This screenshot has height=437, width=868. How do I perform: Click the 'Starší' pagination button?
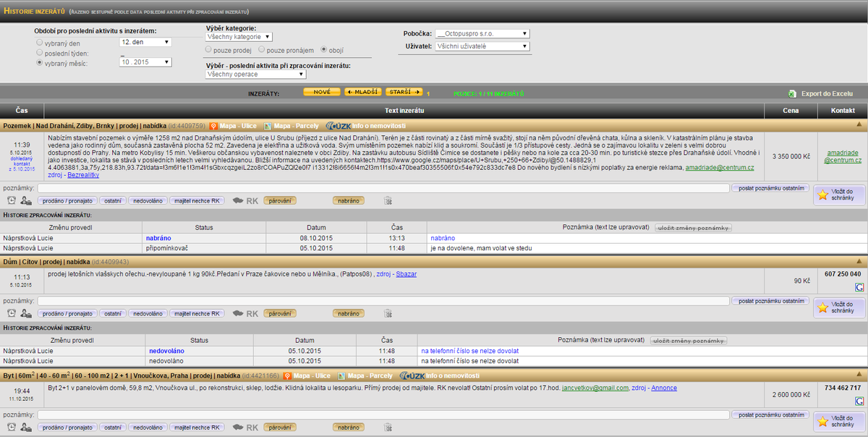point(404,92)
